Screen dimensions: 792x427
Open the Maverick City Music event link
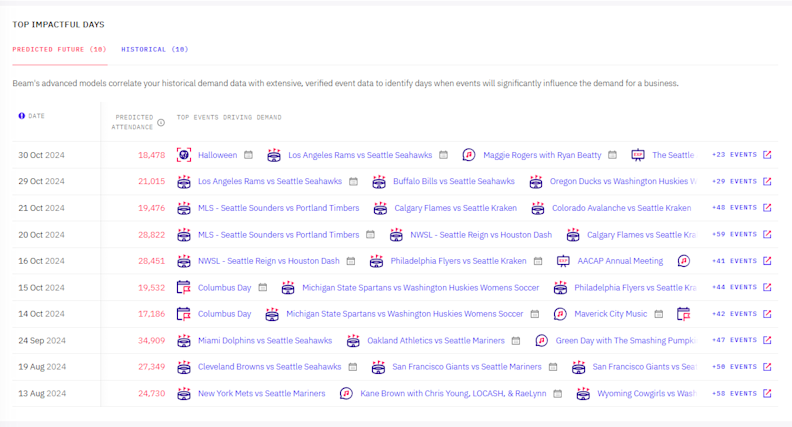pos(609,314)
